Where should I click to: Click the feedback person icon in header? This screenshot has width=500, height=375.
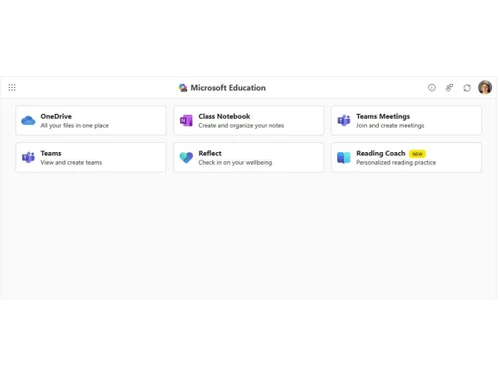[x=449, y=88]
